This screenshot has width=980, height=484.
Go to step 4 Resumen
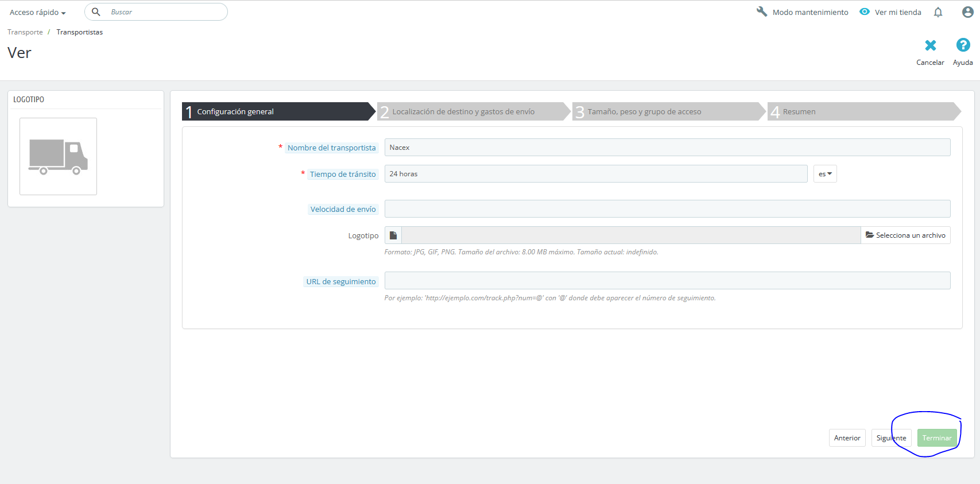(864, 111)
